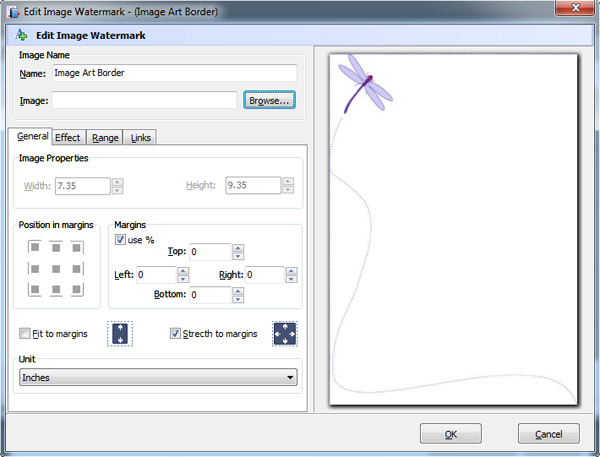Decrease the Bottom margin spinner value

(x=238, y=299)
